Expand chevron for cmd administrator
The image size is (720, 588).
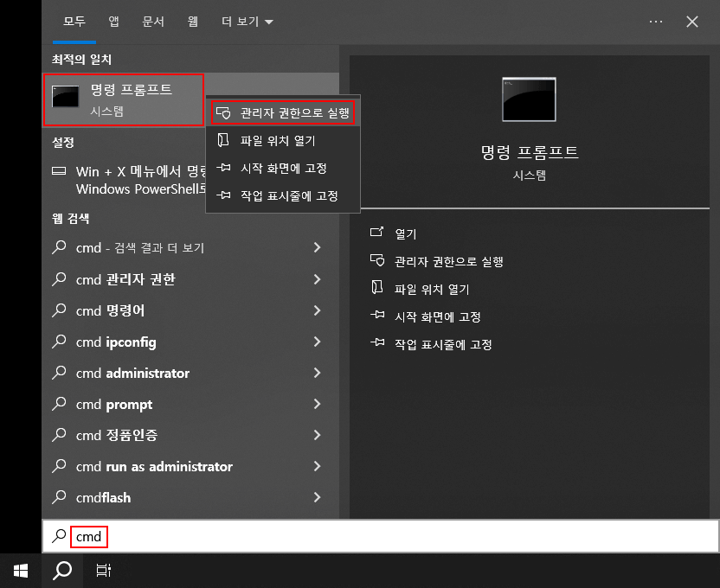317,373
